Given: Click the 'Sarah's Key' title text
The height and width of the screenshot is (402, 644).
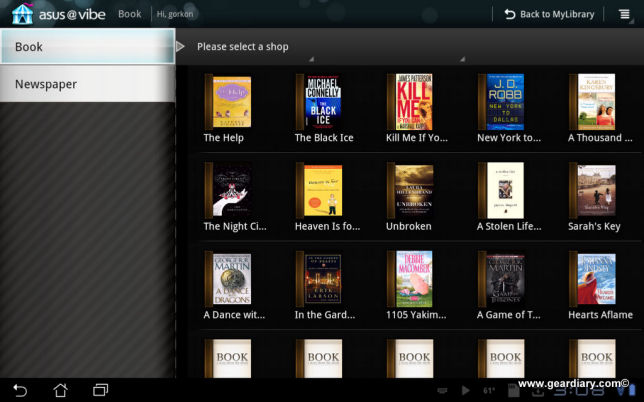Looking at the screenshot, I should [x=594, y=227].
